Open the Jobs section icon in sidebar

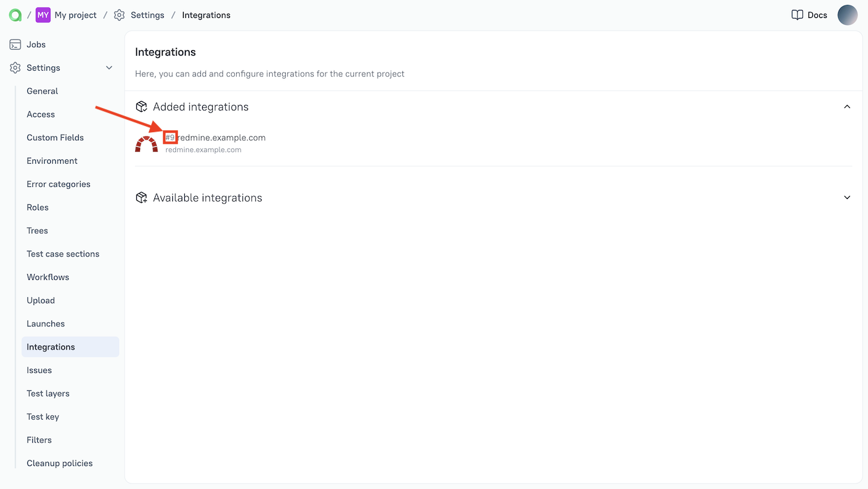click(15, 44)
